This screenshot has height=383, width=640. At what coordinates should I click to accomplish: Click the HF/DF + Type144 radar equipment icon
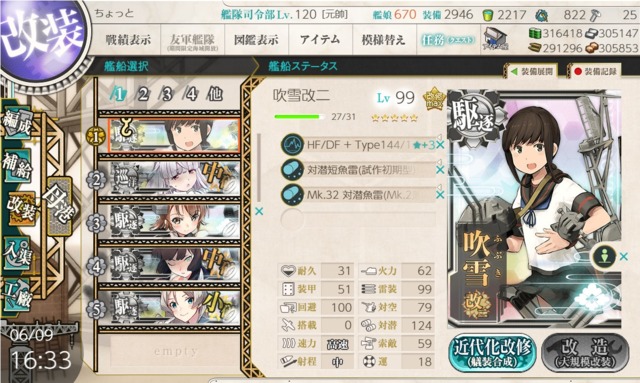pyautogui.click(x=292, y=145)
